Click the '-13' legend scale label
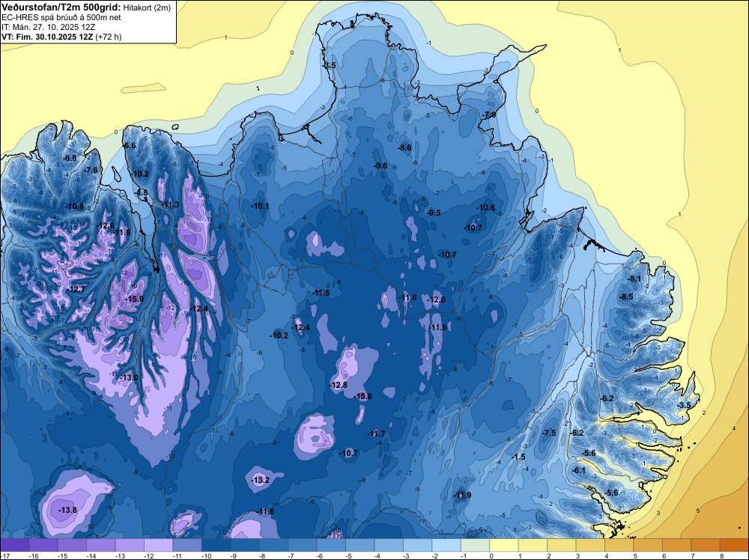 (120, 556)
